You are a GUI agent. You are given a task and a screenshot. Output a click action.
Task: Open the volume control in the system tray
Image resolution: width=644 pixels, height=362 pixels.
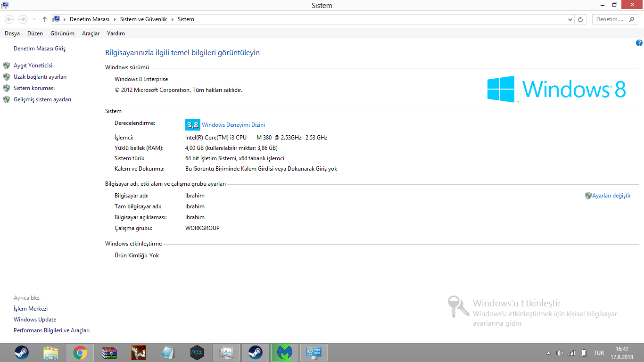pos(560,353)
